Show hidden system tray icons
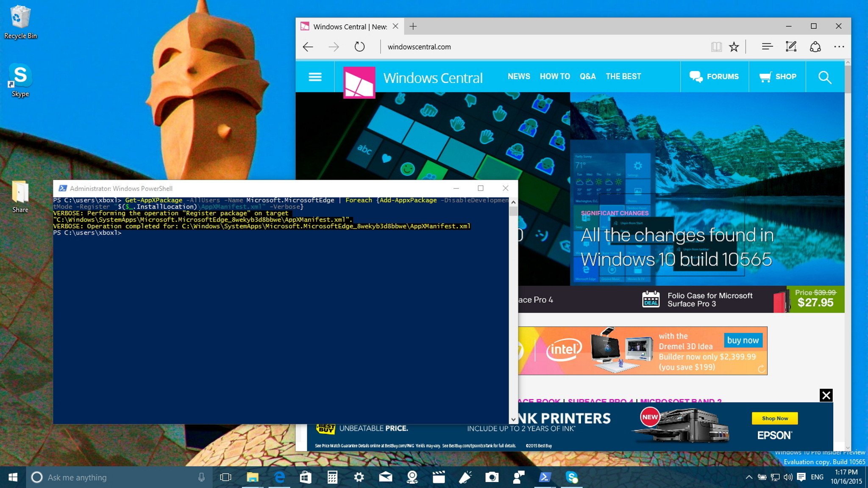 coord(749,477)
